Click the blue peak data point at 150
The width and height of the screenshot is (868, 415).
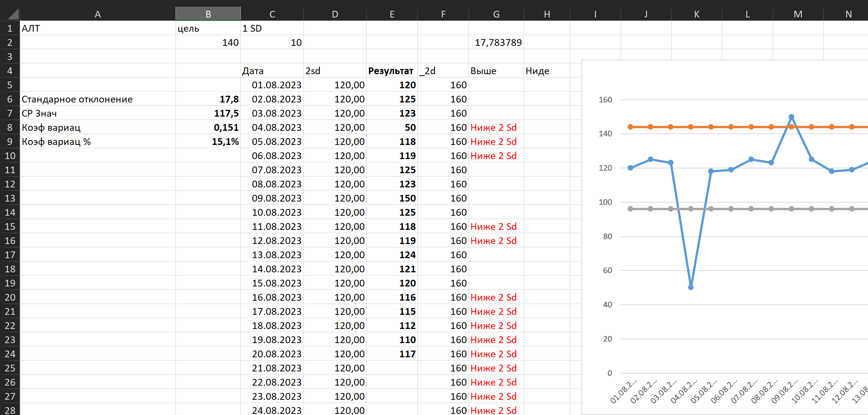(791, 117)
